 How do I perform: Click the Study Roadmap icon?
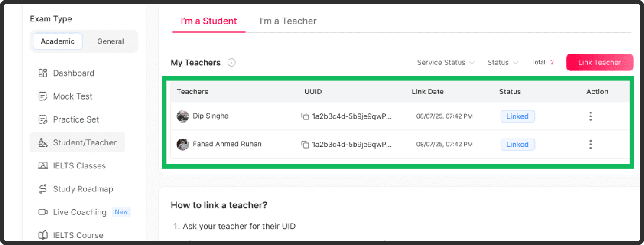42,189
